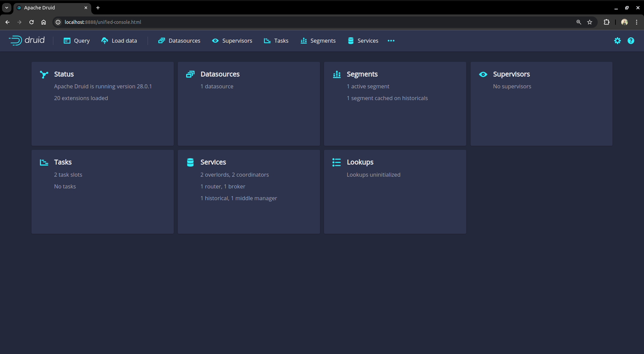Go to Load data
644x354 pixels.
pyautogui.click(x=119, y=41)
